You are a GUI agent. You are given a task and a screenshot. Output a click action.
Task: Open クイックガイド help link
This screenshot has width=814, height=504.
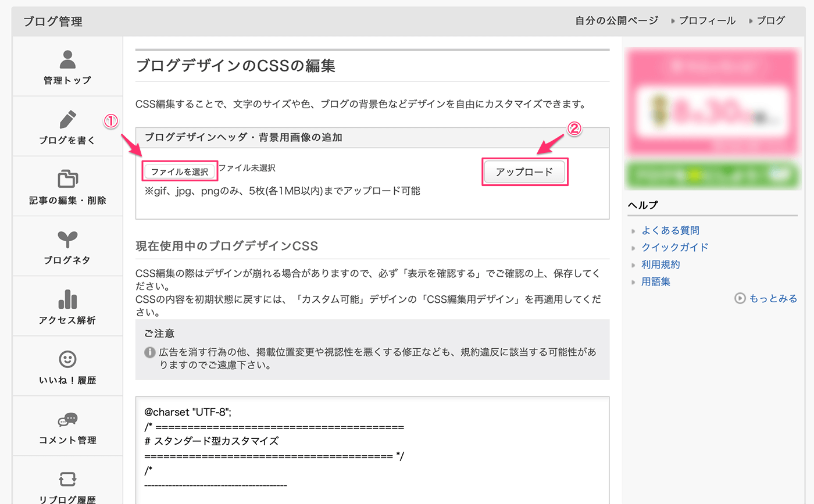click(x=675, y=247)
